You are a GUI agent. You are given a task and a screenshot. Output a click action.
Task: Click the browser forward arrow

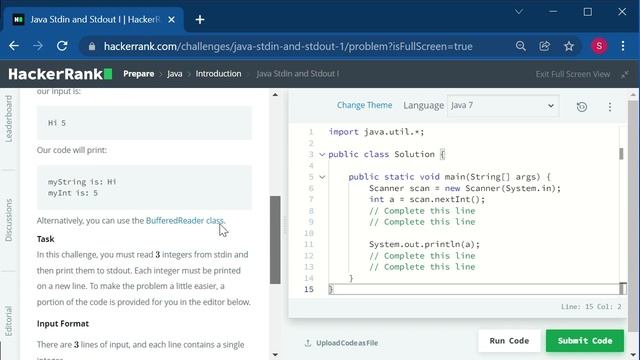(x=38, y=46)
